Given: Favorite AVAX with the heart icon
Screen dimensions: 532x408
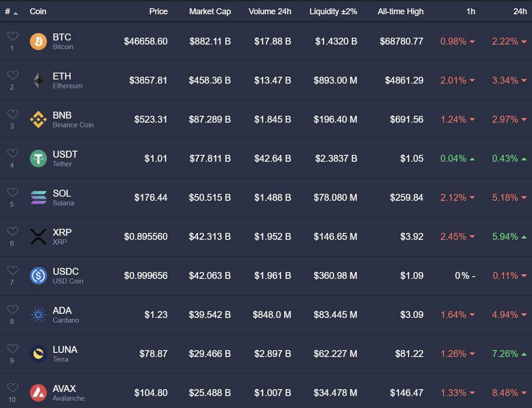Looking at the screenshot, I should [12, 387].
